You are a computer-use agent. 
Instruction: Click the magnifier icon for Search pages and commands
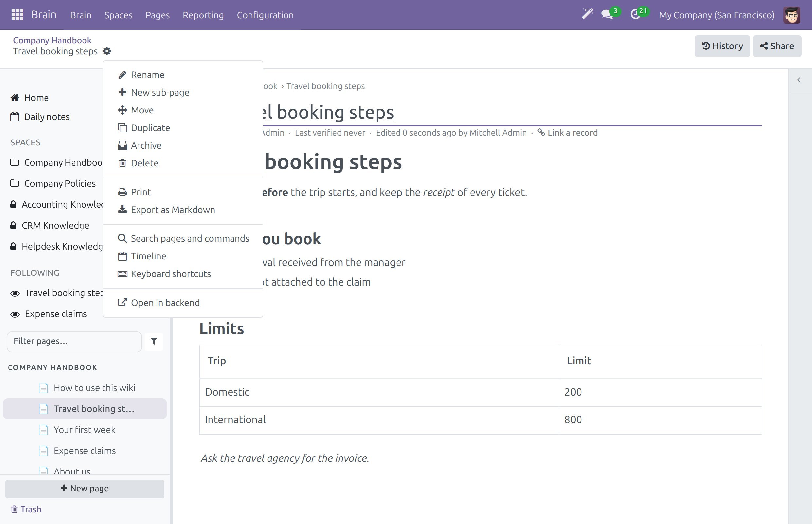click(x=122, y=238)
